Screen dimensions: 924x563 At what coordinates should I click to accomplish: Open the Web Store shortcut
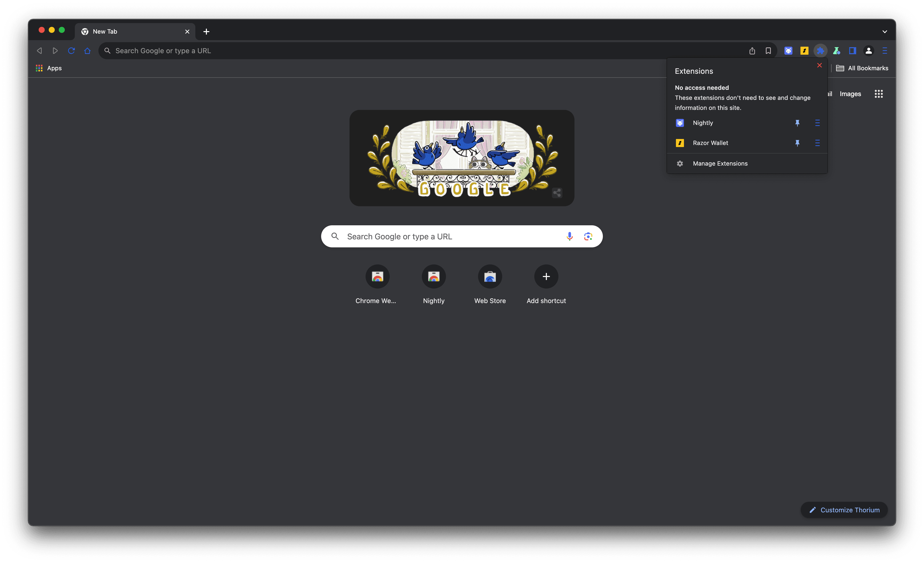[x=490, y=285]
